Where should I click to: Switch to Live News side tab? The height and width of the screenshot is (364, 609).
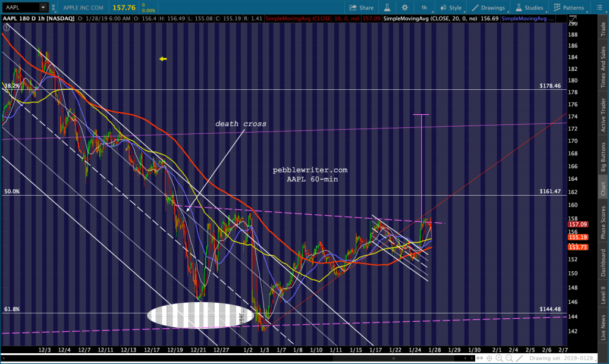pyautogui.click(x=603, y=327)
